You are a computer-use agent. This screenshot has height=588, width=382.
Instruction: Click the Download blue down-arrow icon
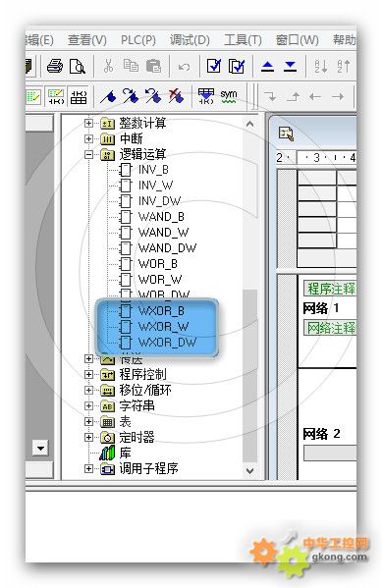(290, 67)
